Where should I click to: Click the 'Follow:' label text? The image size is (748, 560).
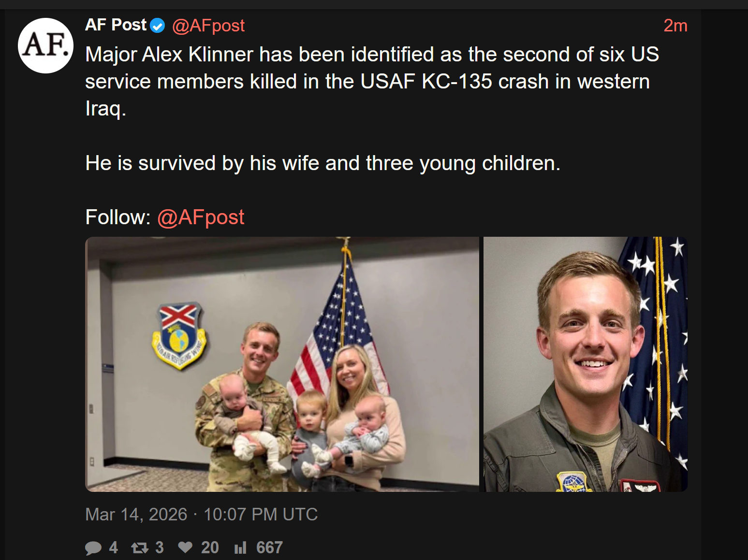click(118, 217)
